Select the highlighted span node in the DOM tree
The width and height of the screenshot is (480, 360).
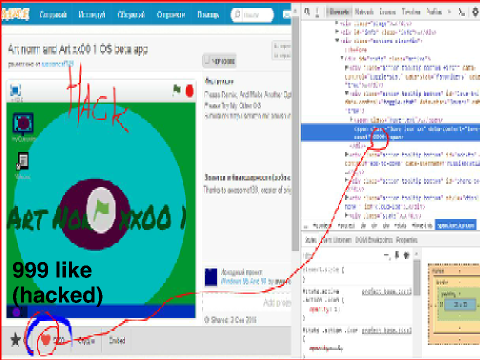tap(390, 132)
